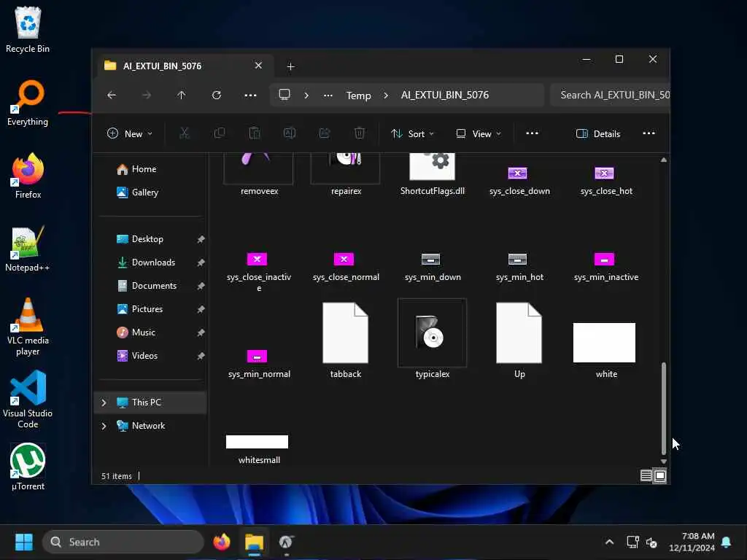Select the sys_close_hot file
This screenshot has width=747, height=560.
point(606,182)
